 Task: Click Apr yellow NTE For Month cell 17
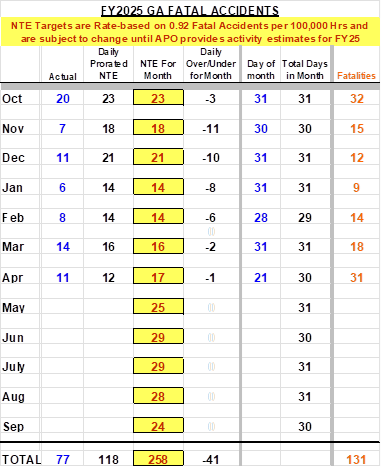click(x=158, y=276)
